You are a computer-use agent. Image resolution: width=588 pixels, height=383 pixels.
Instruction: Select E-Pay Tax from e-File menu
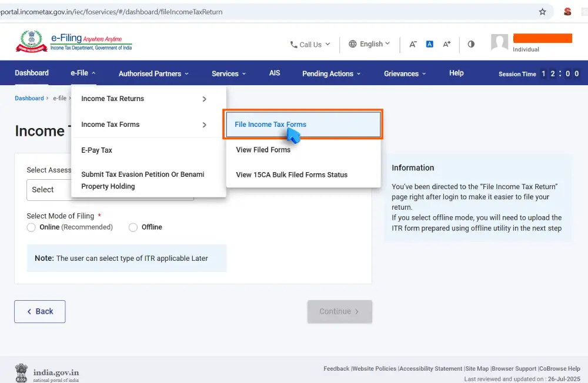96,150
